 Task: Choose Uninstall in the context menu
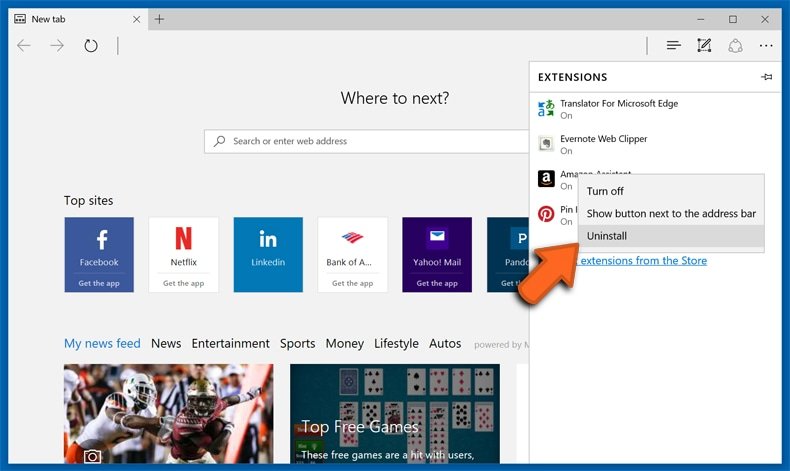point(671,236)
